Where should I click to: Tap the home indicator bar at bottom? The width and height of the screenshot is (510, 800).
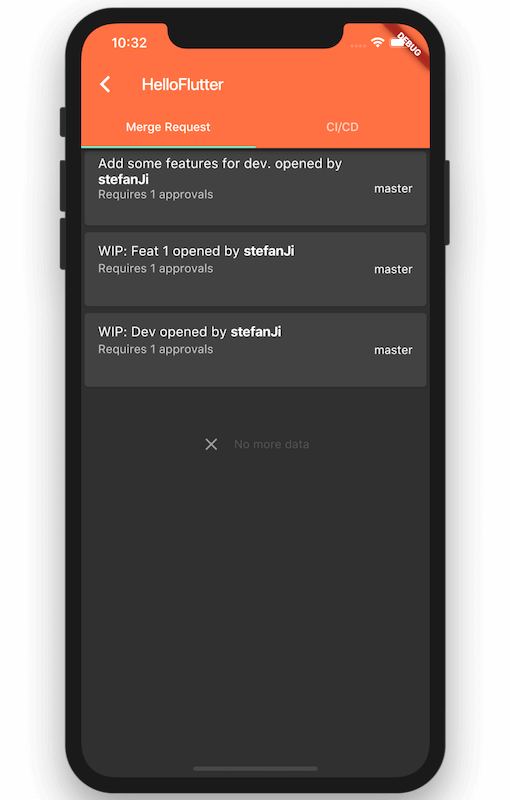[255, 768]
